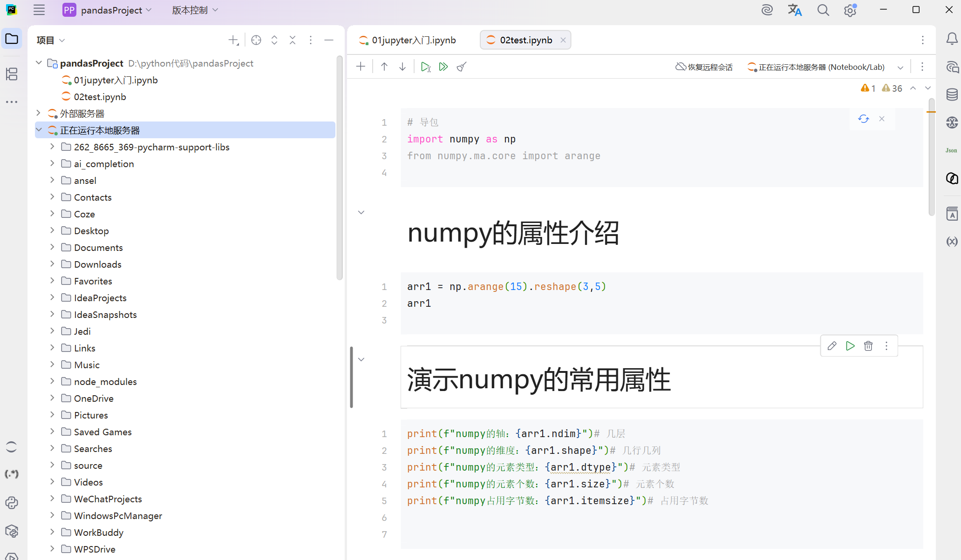Select opened file target icon

point(256,40)
